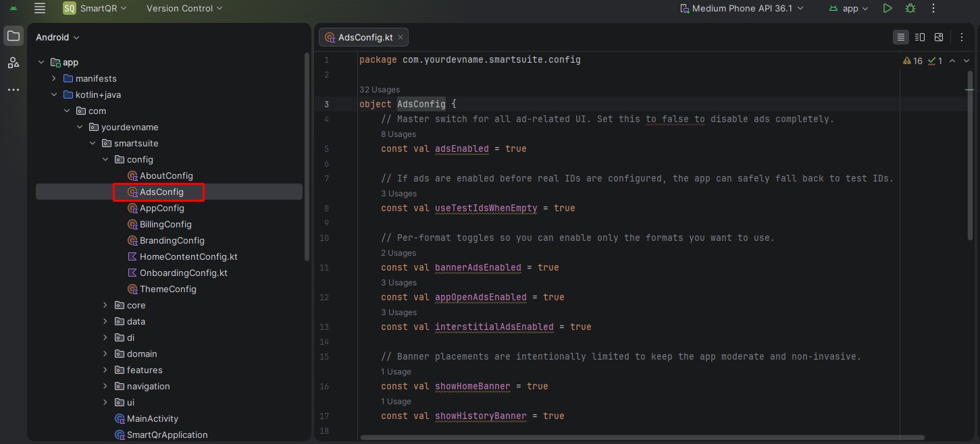The width and height of the screenshot is (980, 444).
Task: Collapse the yourdevname package
Action: pos(80,127)
